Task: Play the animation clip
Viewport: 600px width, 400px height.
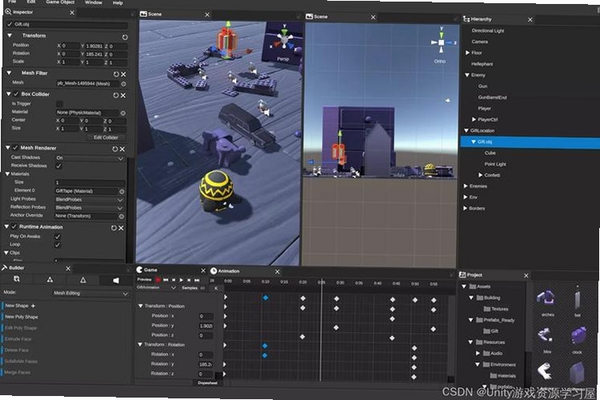Action: (181, 280)
